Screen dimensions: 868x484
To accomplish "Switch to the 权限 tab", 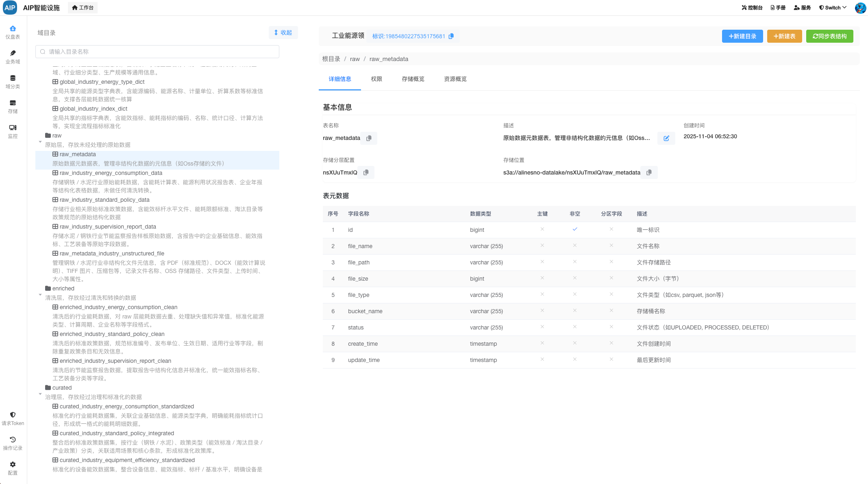I will pyautogui.click(x=376, y=79).
